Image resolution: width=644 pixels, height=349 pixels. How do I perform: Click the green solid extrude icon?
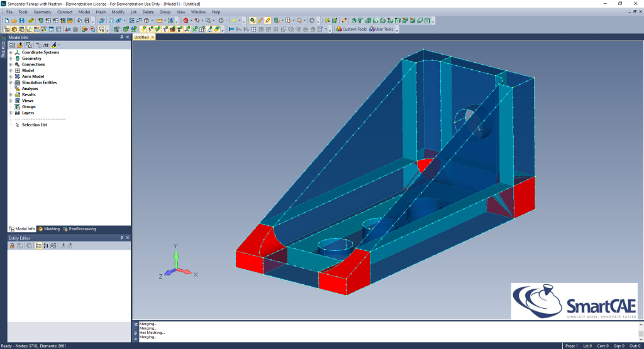[x=352, y=21]
